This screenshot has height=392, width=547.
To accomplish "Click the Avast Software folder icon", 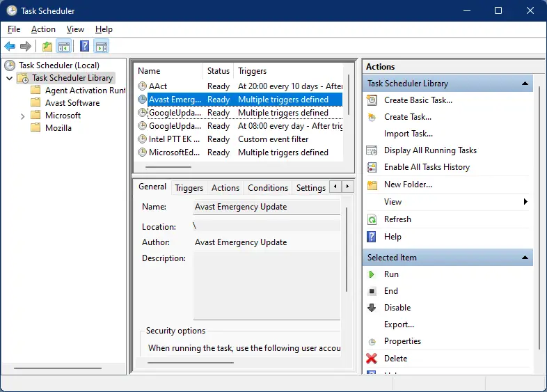I will pos(35,102).
